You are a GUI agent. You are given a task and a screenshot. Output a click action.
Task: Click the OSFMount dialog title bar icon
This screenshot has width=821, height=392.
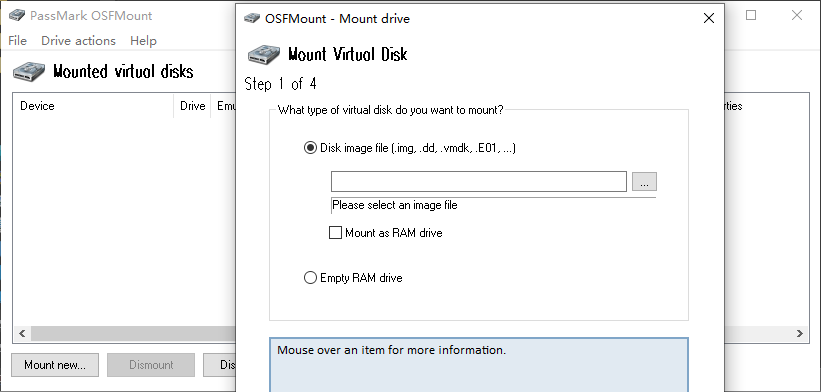click(x=252, y=19)
